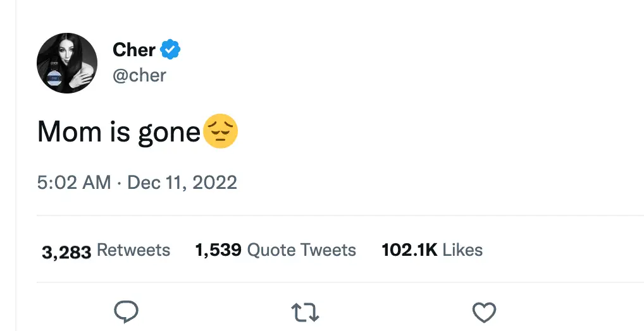Click the 3,283 retweet count number

[66, 251]
